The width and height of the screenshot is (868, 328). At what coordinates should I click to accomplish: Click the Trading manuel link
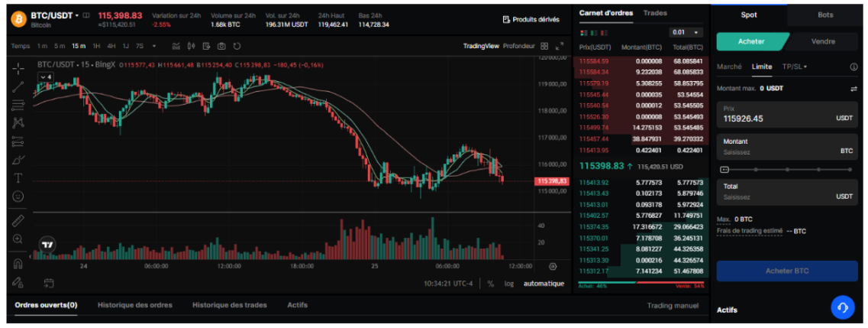tap(673, 305)
